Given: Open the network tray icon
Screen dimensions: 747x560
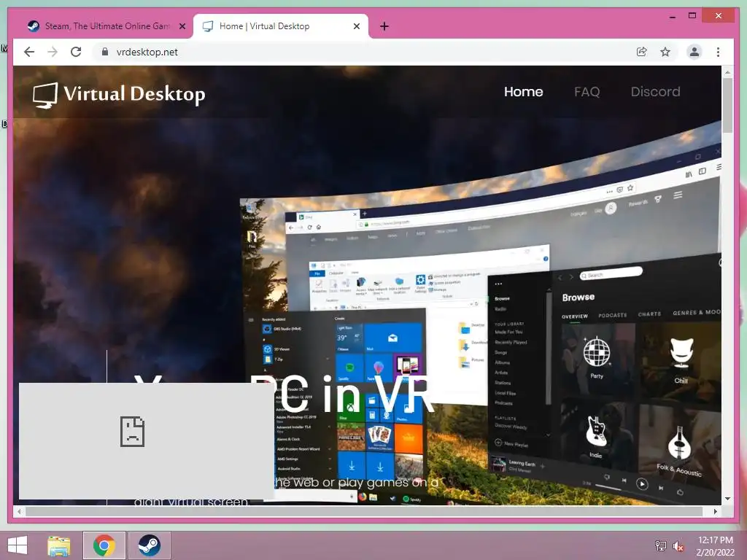Looking at the screenshot, I should point(660,546).
